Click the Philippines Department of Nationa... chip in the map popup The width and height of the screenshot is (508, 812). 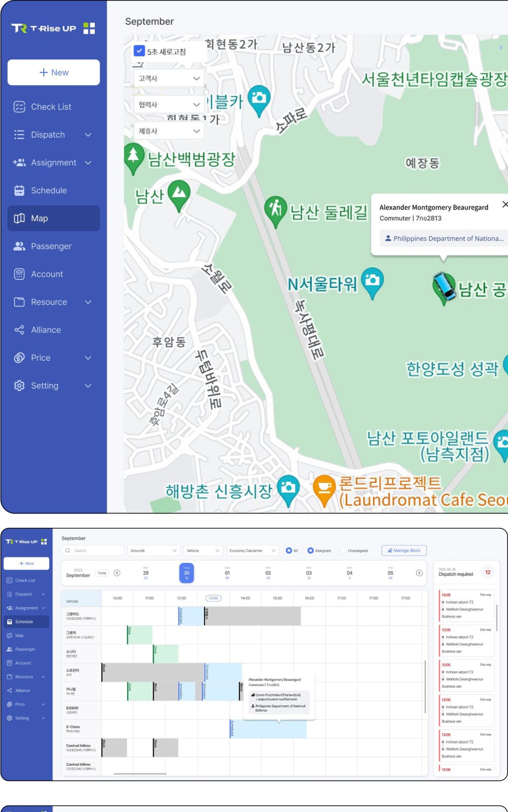(444, 239)
